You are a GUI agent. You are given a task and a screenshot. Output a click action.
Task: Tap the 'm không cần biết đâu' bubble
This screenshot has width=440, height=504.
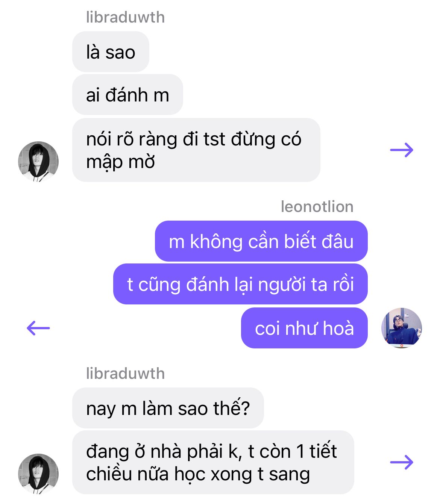tap(261, 241)
